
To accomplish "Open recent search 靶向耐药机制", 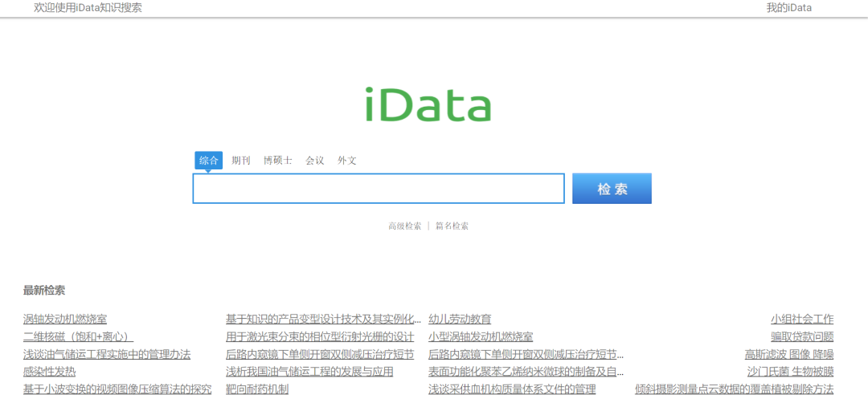I will (257, 389).
